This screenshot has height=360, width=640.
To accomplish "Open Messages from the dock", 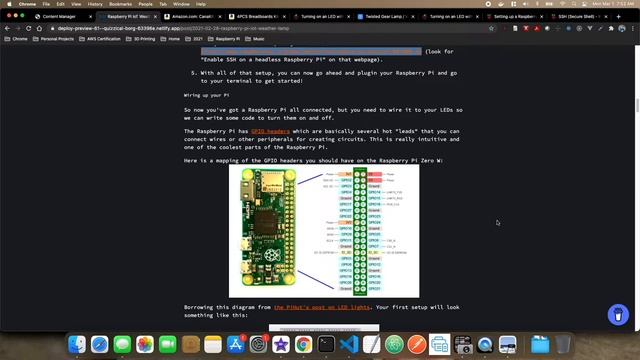I will pos(122,344).
